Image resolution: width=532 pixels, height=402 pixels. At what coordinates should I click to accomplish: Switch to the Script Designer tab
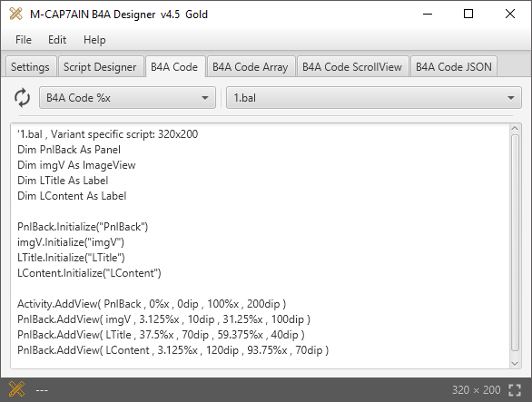pyautogui.click(x=100, y=67)
